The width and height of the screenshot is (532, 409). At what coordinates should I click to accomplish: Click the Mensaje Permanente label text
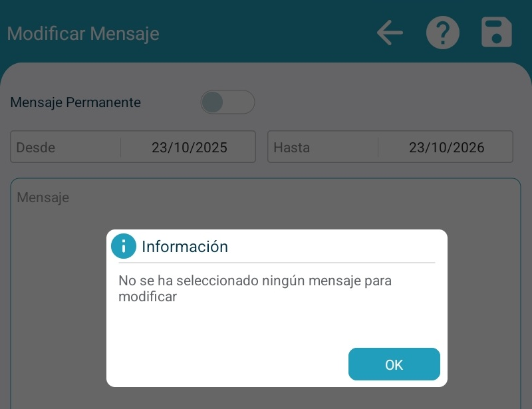coord(76,102)
